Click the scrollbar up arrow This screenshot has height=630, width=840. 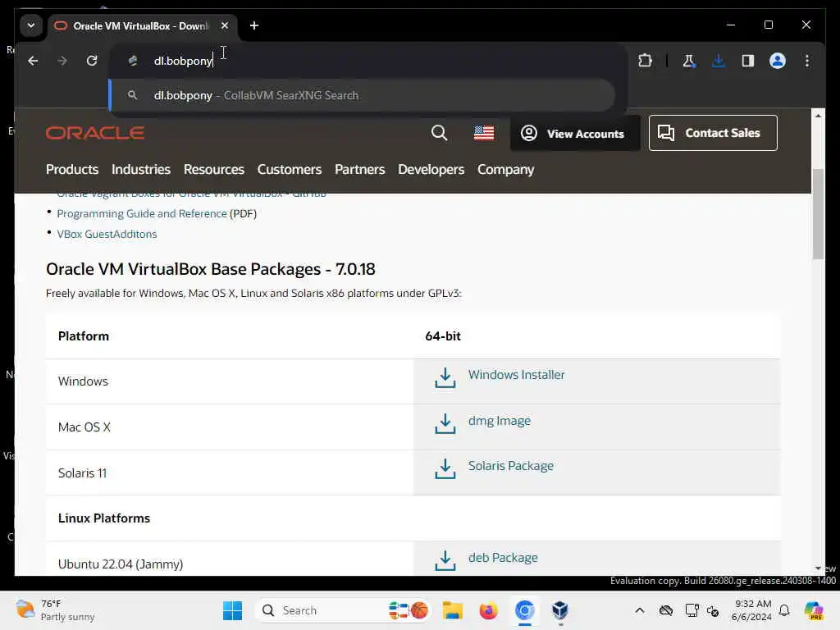click(818, 116)
